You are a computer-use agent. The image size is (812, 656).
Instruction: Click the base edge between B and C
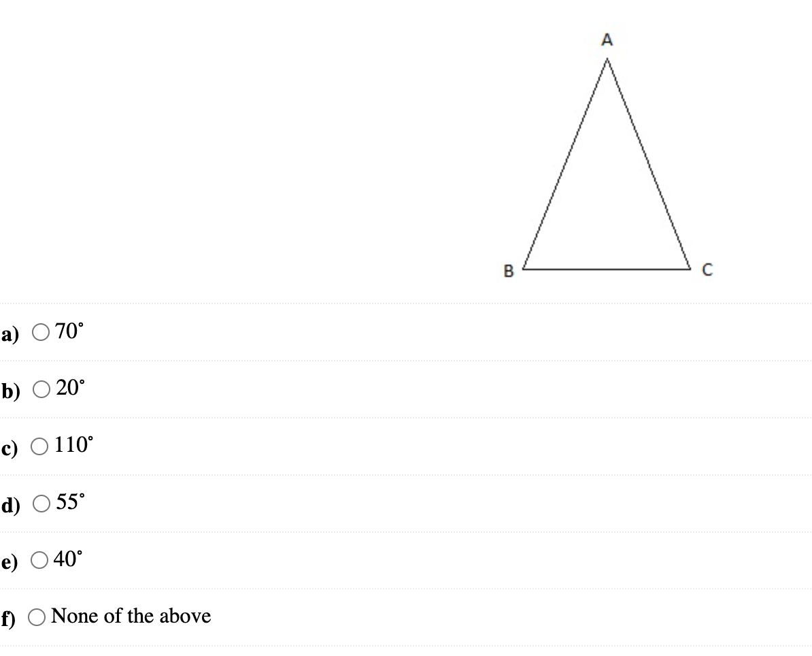(x=607, y=268)
